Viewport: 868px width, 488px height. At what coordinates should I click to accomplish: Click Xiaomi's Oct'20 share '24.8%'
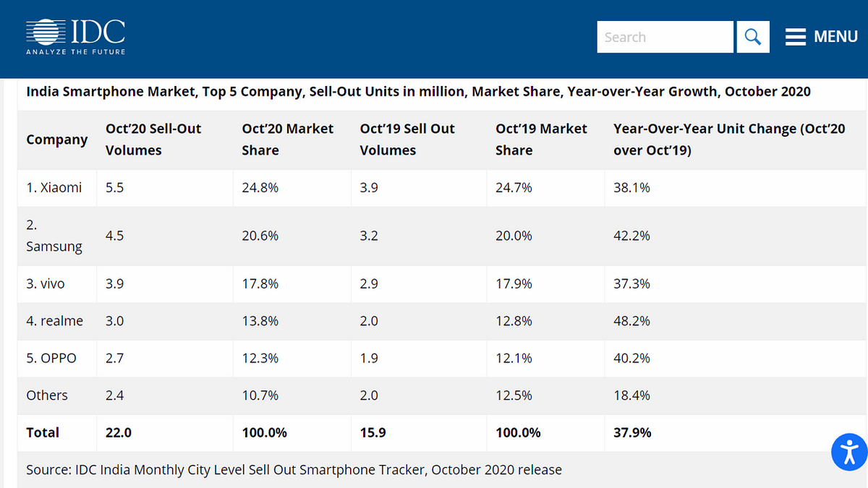pos(260,188)
